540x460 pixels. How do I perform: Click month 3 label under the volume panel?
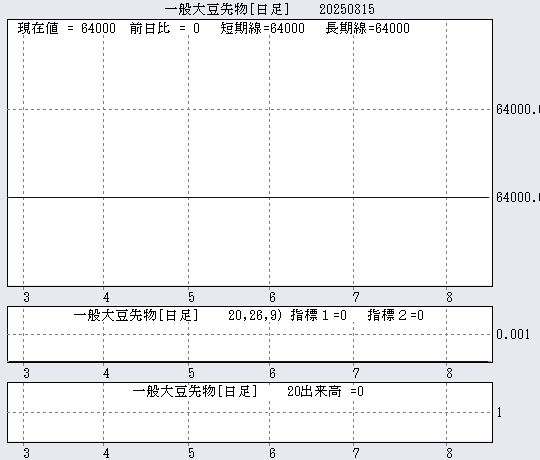(27, 453)
